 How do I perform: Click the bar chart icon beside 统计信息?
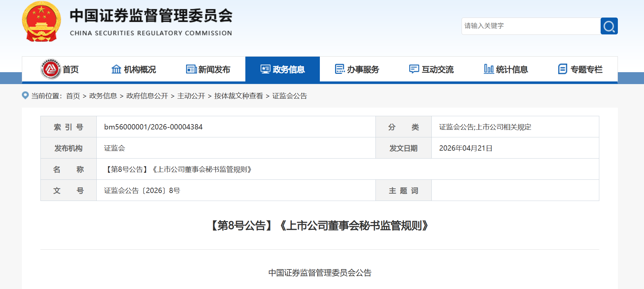[489, 69]
